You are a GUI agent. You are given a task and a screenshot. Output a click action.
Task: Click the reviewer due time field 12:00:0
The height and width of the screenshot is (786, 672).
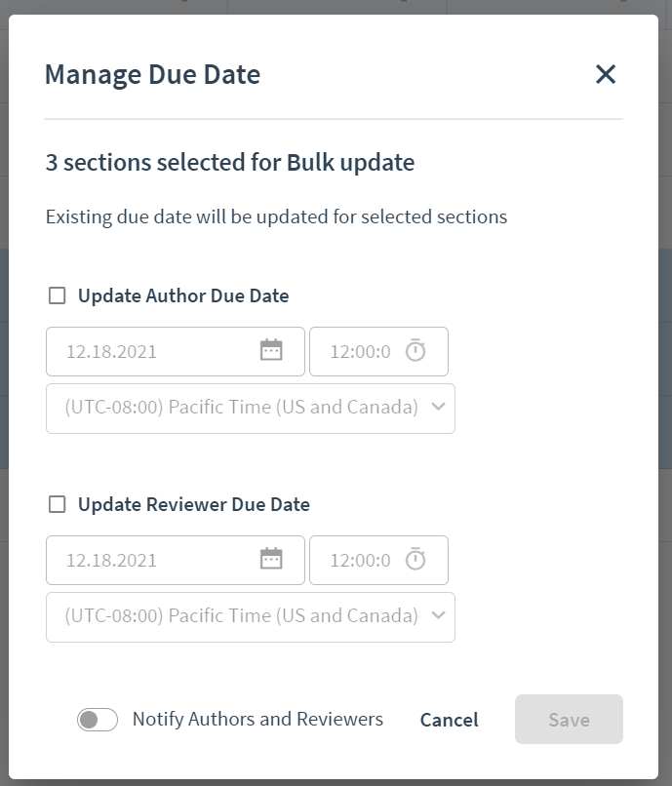click(x=378, y=560)
